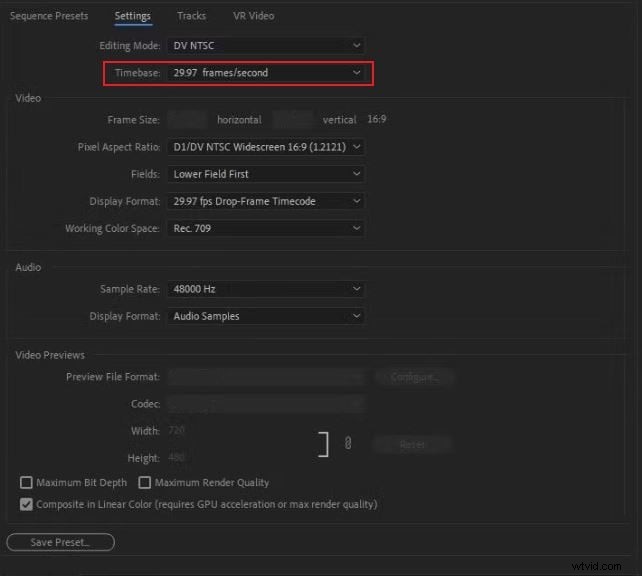The image size is (642, 576).
Task: Switch to the Tracks tab
Action: coord(191,16)
